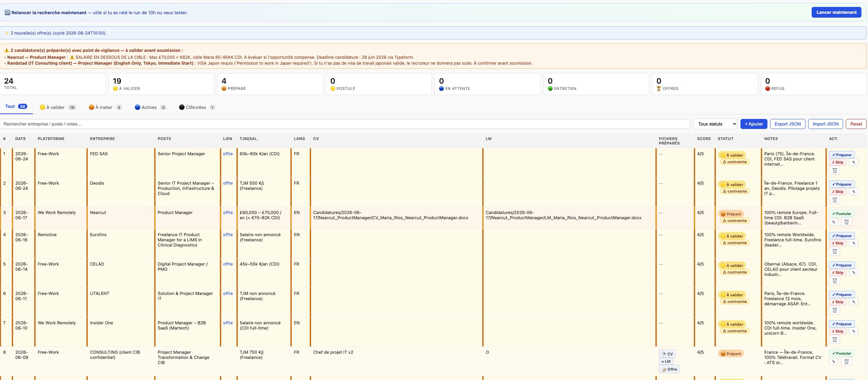Focus the search entreprise / poste field
The width and height of the screenshot is (868, 380).
(345, 124)
